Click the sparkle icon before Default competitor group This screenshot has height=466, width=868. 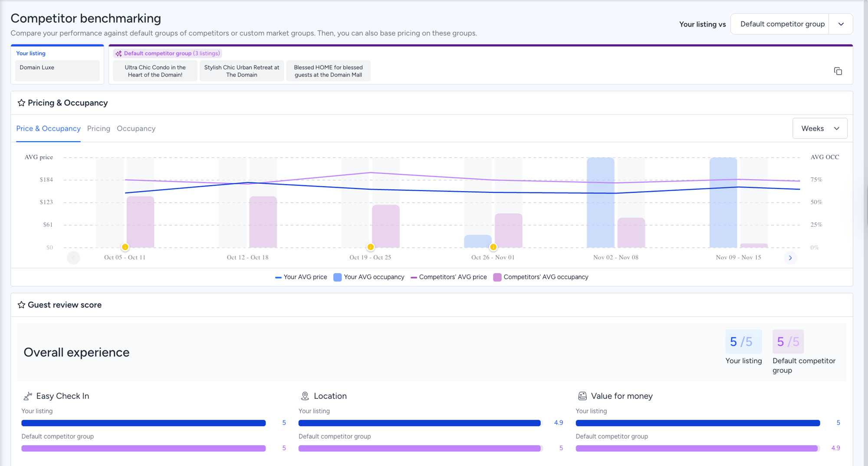pos(118,53)
